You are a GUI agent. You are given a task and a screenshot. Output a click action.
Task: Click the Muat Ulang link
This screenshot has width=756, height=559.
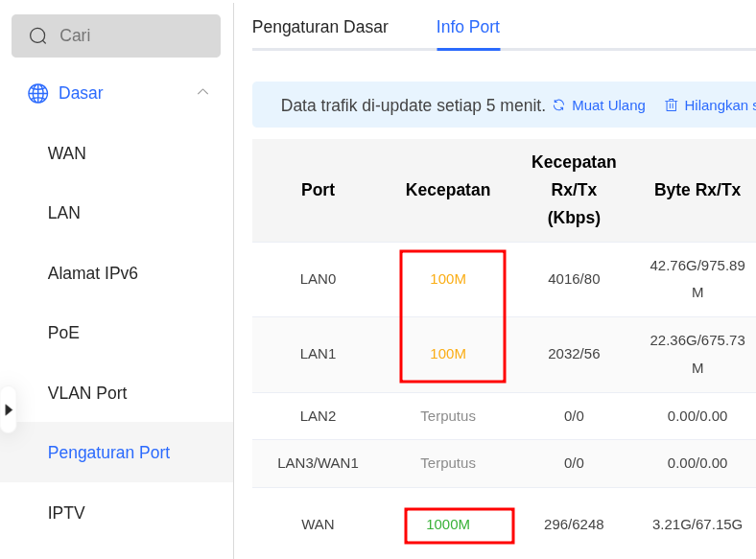[608, 105]
